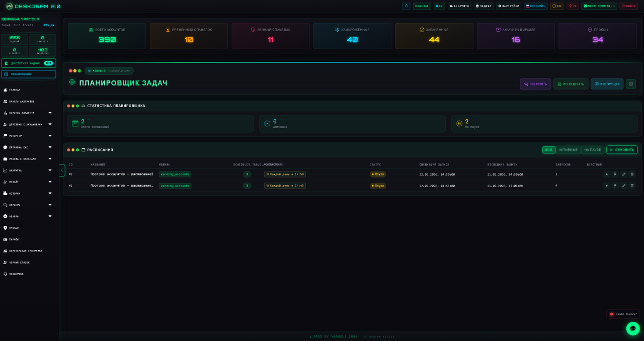Viewport: 644px width, 341px height.
Task: Click the Партнерская программа people icon
Action: click(x=5, y=251)
